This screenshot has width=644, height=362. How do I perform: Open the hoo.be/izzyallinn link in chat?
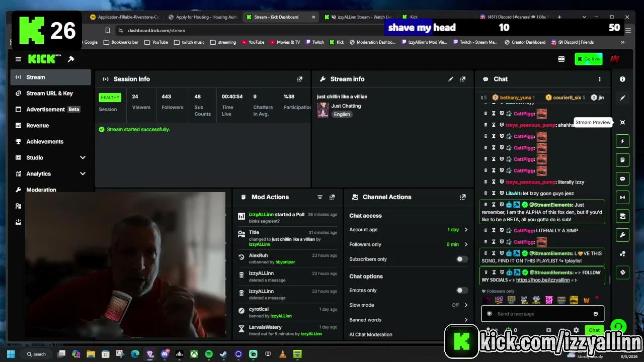click(543, 280)
